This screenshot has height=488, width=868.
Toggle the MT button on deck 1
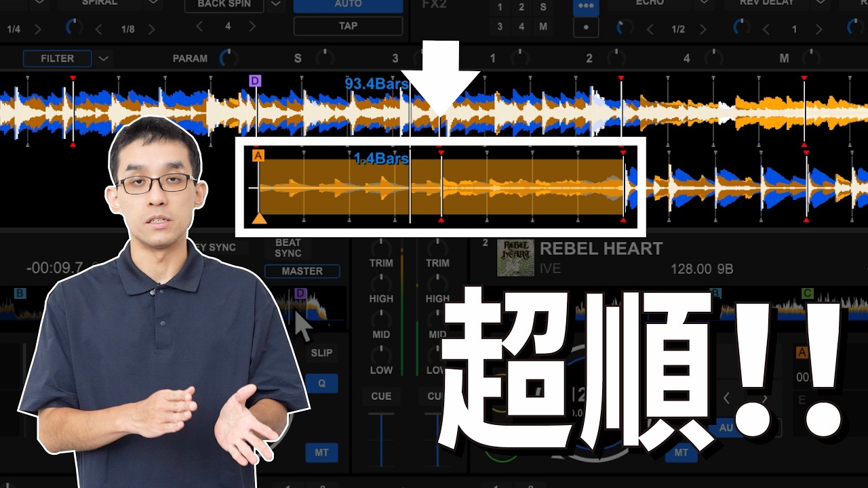click(x=321, y=452)
